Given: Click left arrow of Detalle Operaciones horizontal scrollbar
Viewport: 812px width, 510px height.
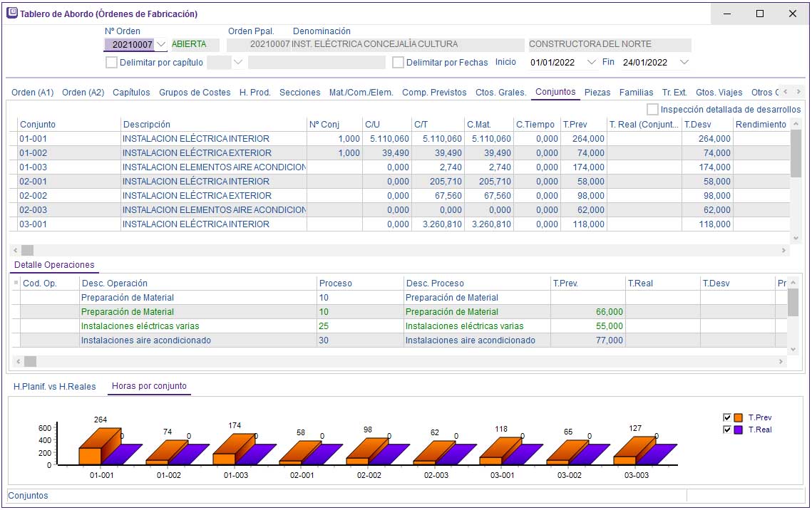Looking at the screenshot, I should click(x=18, y=362).
